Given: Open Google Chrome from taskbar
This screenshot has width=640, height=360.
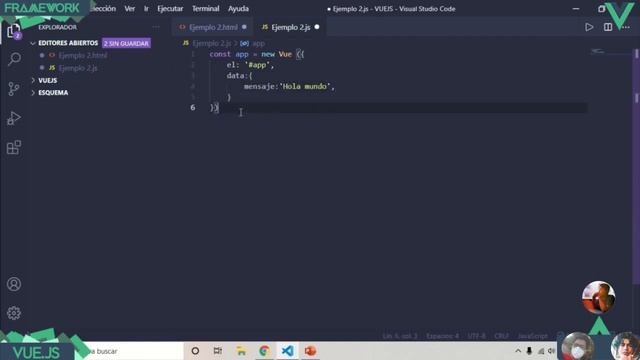Looking at the screenshot, I should (264, 351).
